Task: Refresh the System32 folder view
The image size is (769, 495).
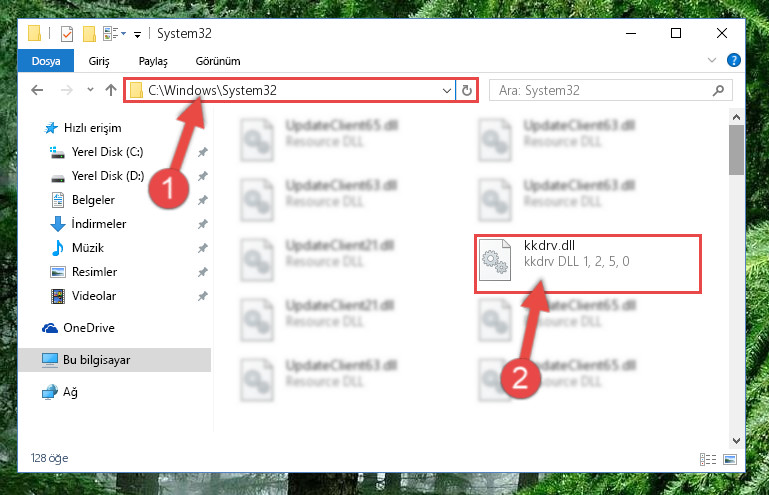Action: coord(466,90)
